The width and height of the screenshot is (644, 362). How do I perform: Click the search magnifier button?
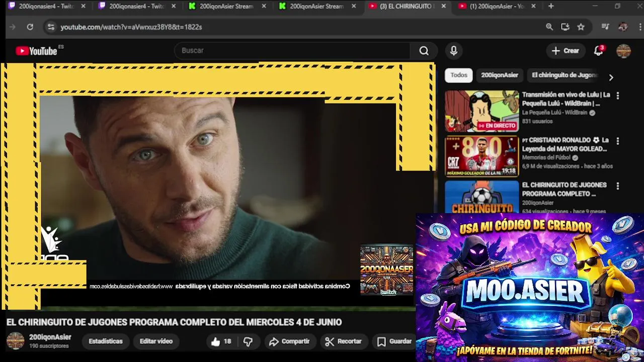click(424, 50)
